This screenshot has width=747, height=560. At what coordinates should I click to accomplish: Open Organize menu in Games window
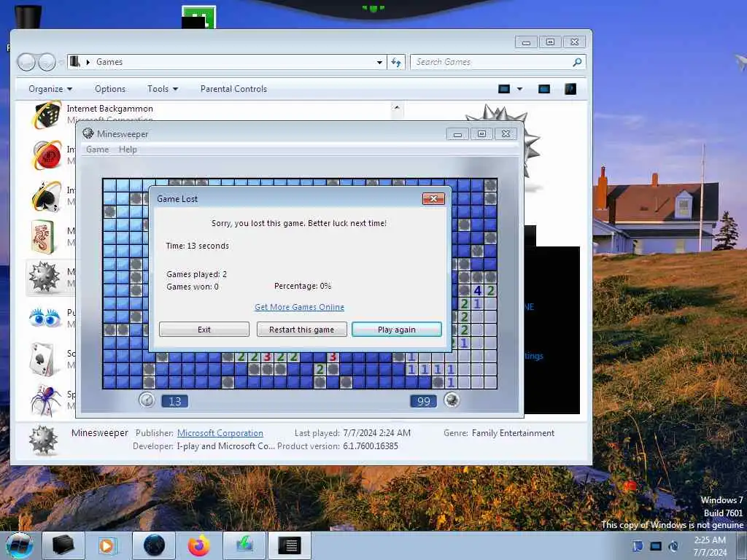click(x=50, y=89)
